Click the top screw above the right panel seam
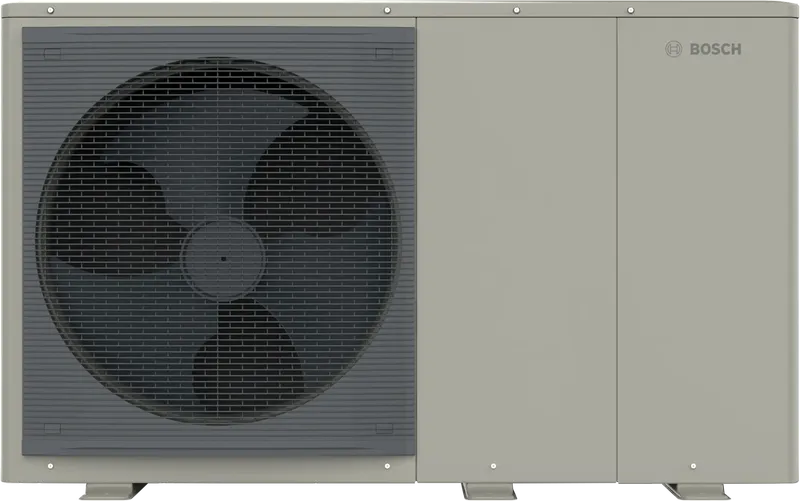The width and height of the screenshot is (800, 501). pos(629,13)
